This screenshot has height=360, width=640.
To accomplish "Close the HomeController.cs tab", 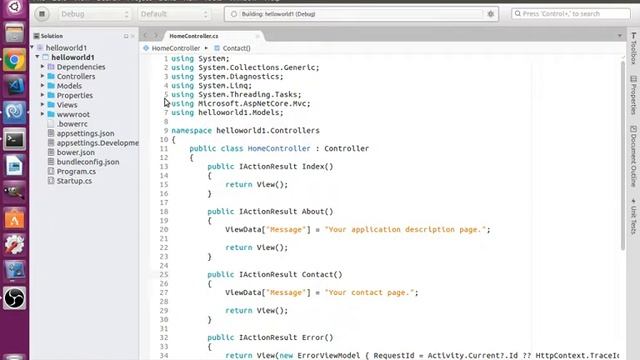I will pos(258,36).
